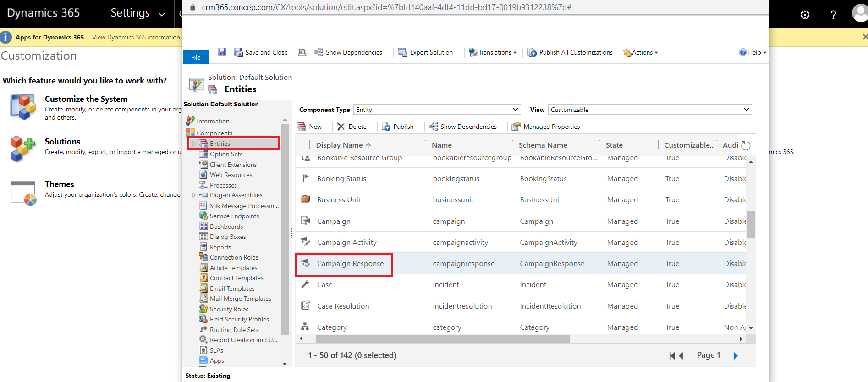Click the Delete button in the grid toolbar
This screenshot has width=868, height=382.
click(x=352, y=127)
